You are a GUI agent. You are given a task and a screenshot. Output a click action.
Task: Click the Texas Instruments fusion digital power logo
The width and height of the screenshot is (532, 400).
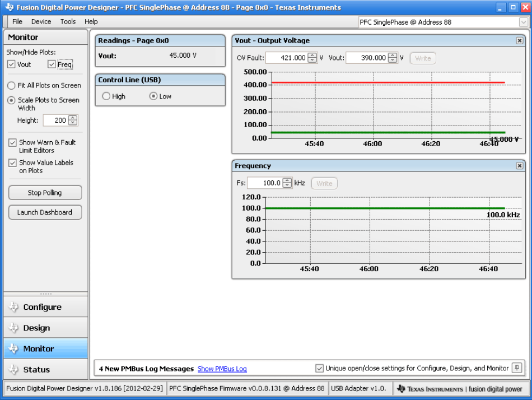[x=459, y=388]
